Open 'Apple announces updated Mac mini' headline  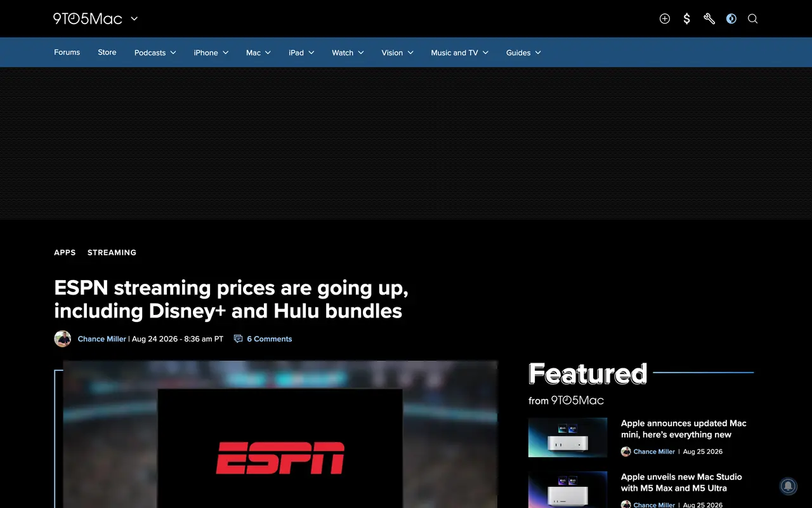(683, 429)
